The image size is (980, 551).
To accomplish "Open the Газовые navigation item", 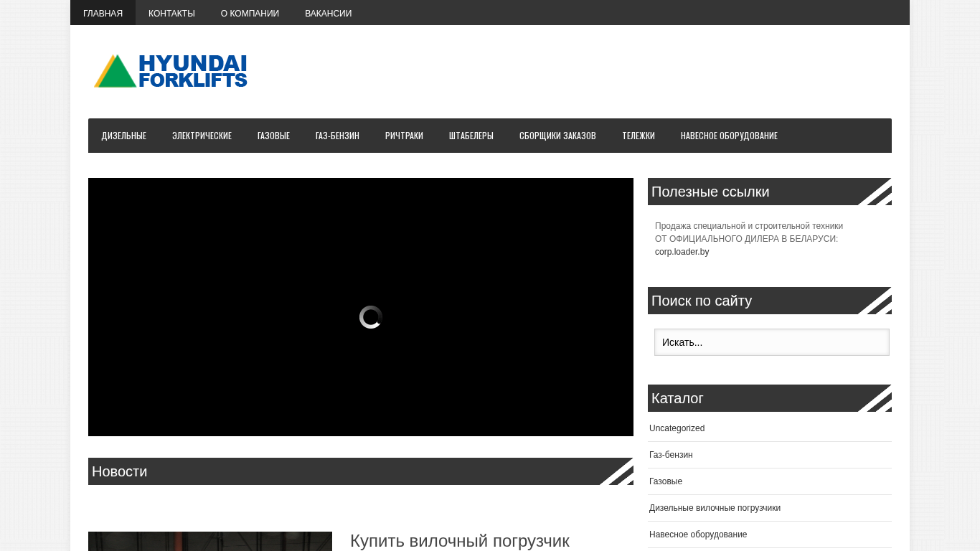I will (x=273, y=136).
